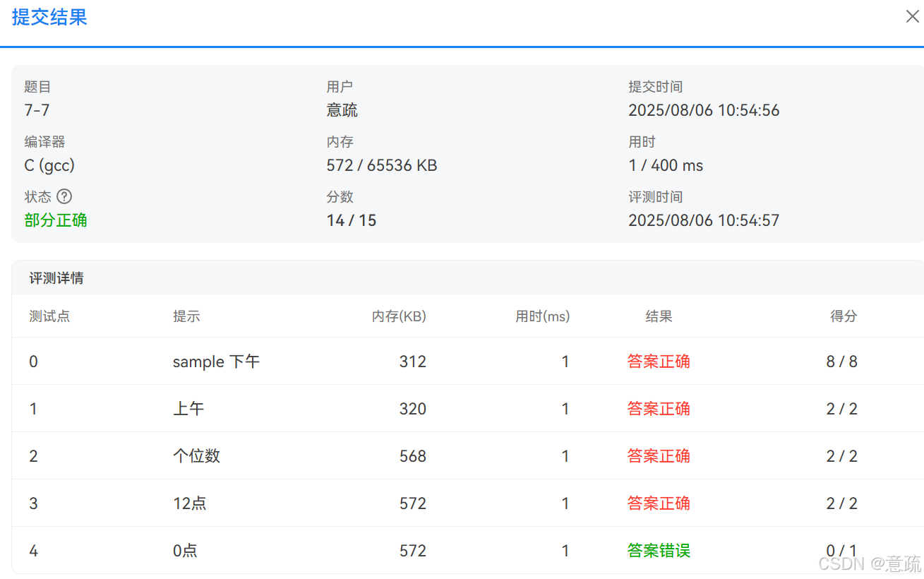The height and width of the screenshot is (579, 924).
Task: Select the problem number 7-7
Action: pyautogui.click(x=37, y=110)
